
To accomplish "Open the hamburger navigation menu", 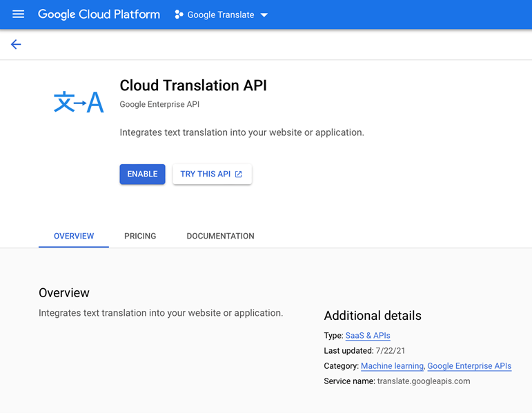I will point(19,14).
